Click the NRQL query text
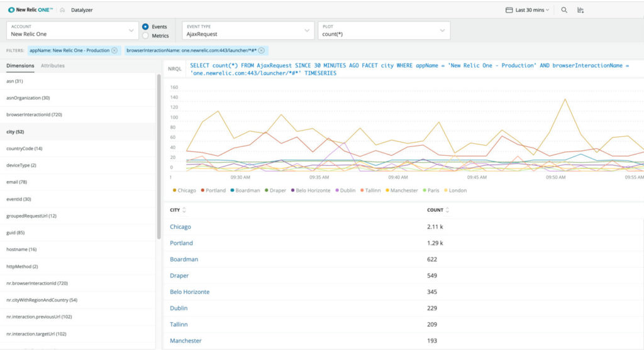The height and width of the screenshot is (350, 644). pyautogui.click(x=409, y=69)
